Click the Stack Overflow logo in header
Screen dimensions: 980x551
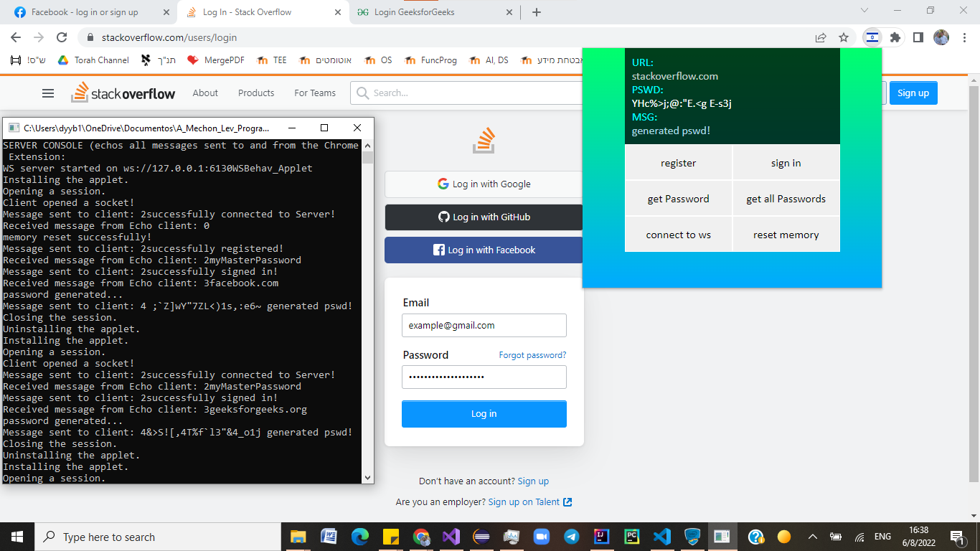[123, 93]
